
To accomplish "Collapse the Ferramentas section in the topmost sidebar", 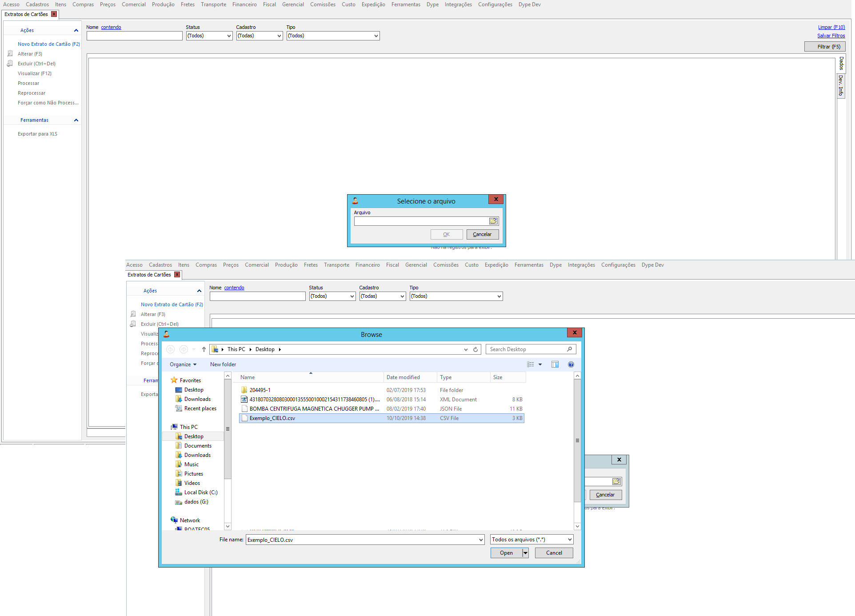I will click(76, 120).
